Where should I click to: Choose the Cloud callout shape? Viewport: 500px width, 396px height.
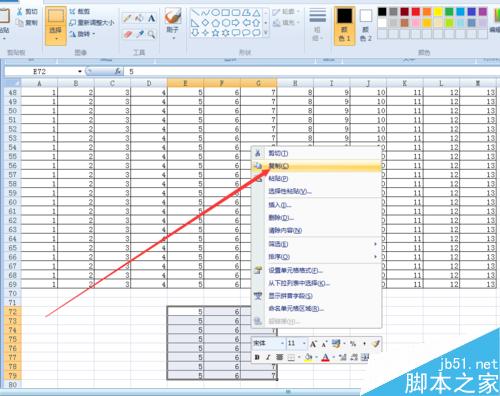coord(256,33)
